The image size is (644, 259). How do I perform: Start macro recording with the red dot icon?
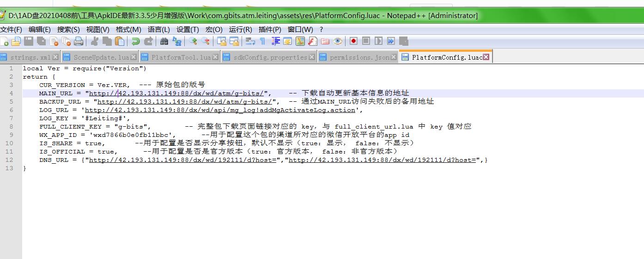[x=353, y=41]
